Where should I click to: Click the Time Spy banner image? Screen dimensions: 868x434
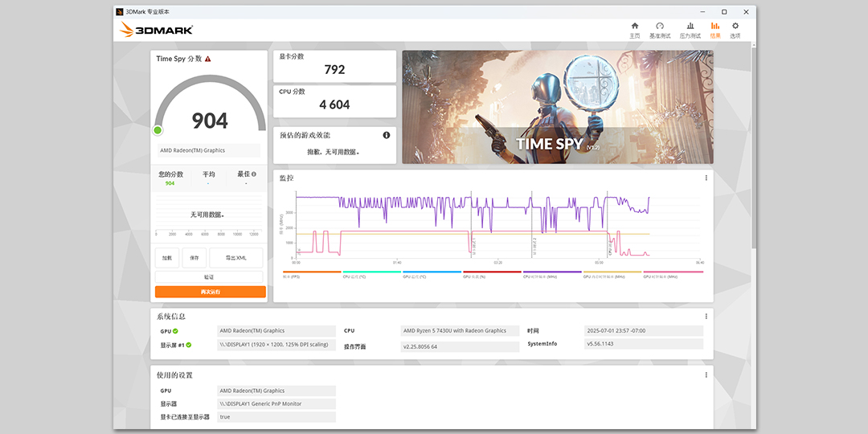557,107
